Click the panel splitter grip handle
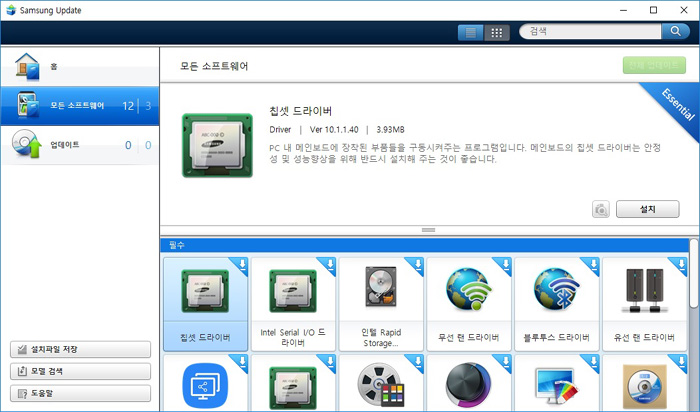This screenshot has height=412, width=700. pyautogui.click(x=428, y=230)
